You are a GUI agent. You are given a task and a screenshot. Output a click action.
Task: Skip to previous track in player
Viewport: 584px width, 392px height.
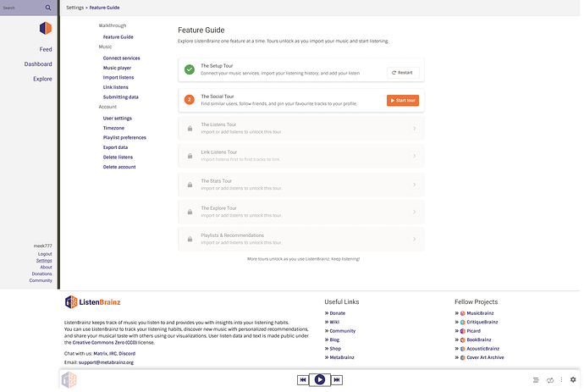(303, 379)
